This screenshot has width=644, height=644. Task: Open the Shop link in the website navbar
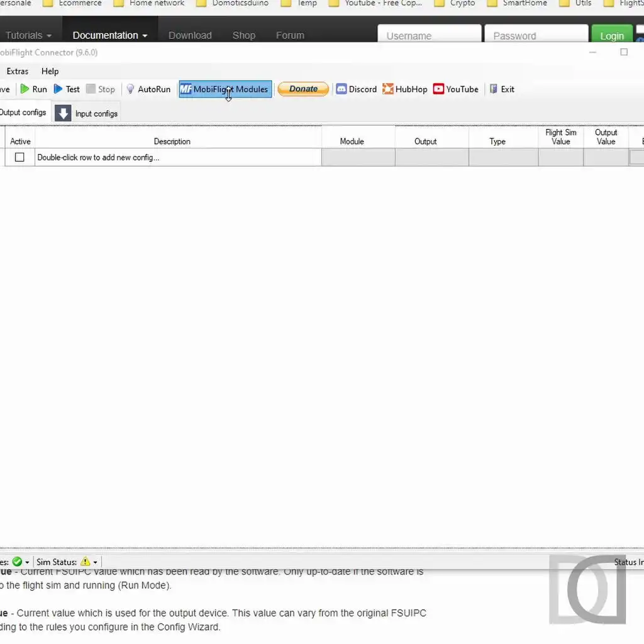pos(244,35)
